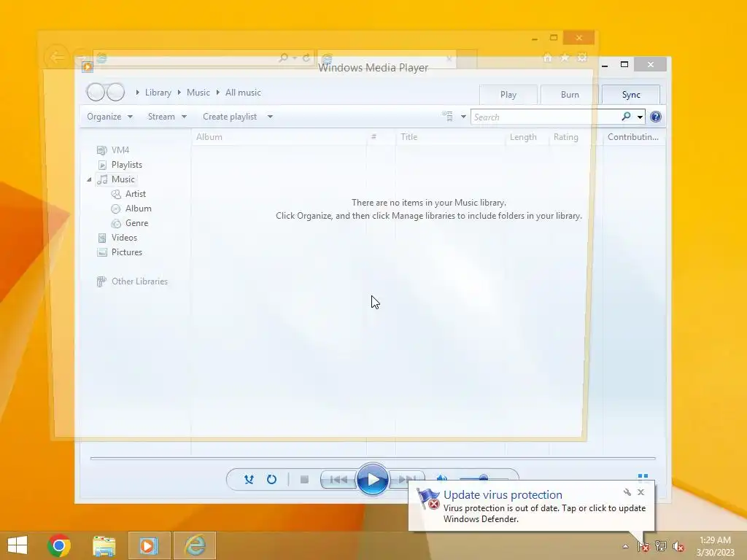Expand the arrow before Music breadcrumb
This screenshot has width=747, height=560.
coord(179,93)
